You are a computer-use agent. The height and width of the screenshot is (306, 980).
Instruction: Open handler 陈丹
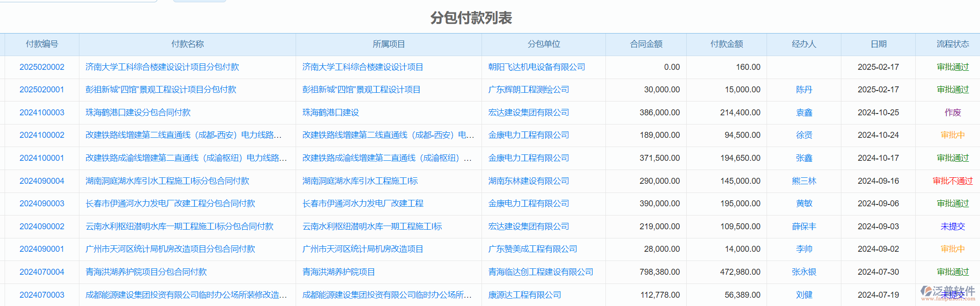[804, 90]
